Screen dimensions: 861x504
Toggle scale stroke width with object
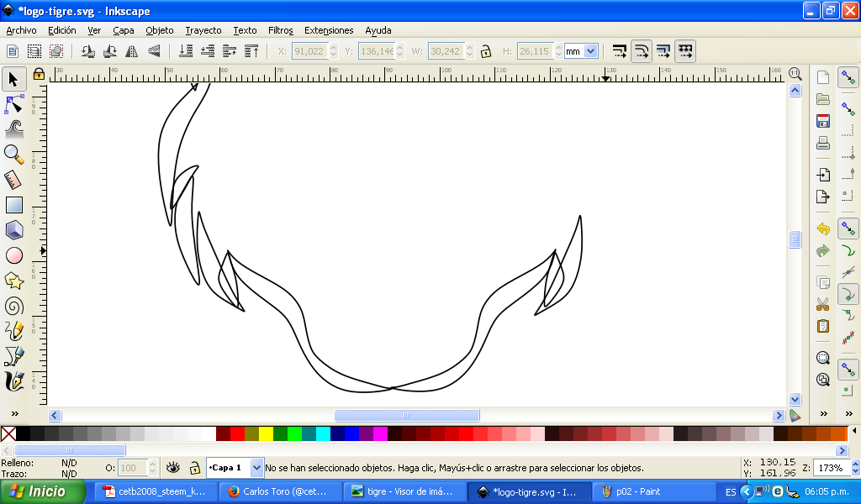(620, 51)
